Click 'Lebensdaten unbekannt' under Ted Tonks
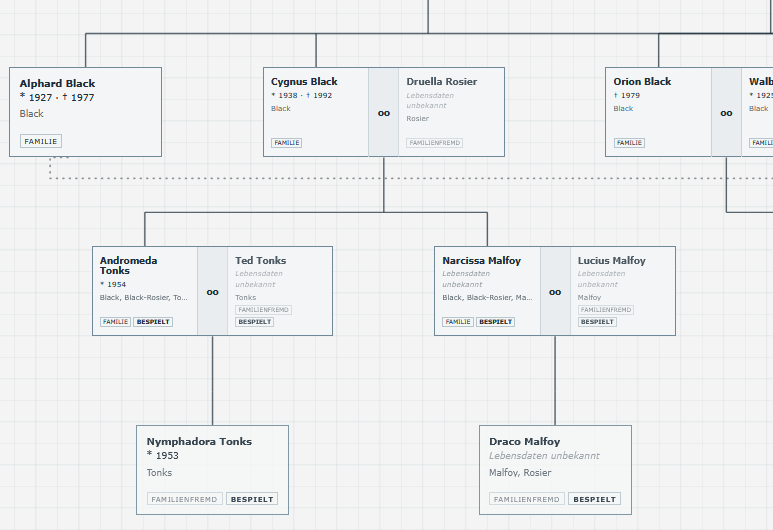 [259, 279]
